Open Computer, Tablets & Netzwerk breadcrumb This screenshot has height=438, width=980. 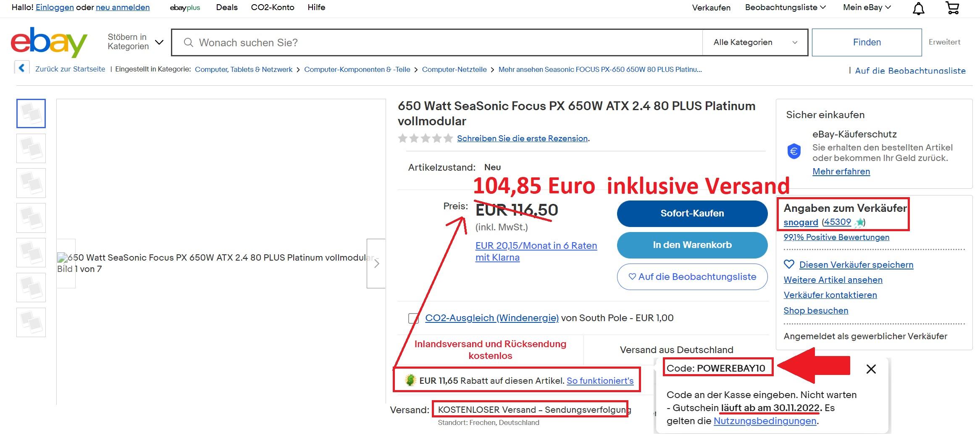(x=244, y=69)
